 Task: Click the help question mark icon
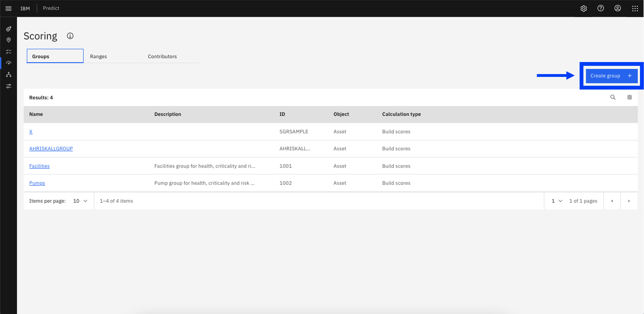[601, 8]
